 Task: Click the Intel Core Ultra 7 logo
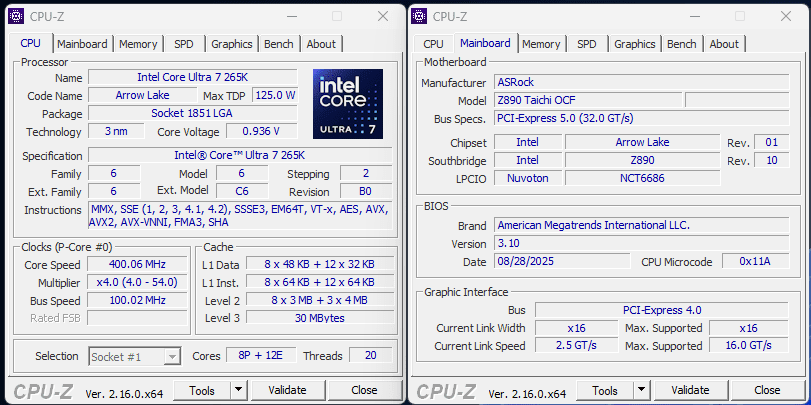(x=347, y=103)
